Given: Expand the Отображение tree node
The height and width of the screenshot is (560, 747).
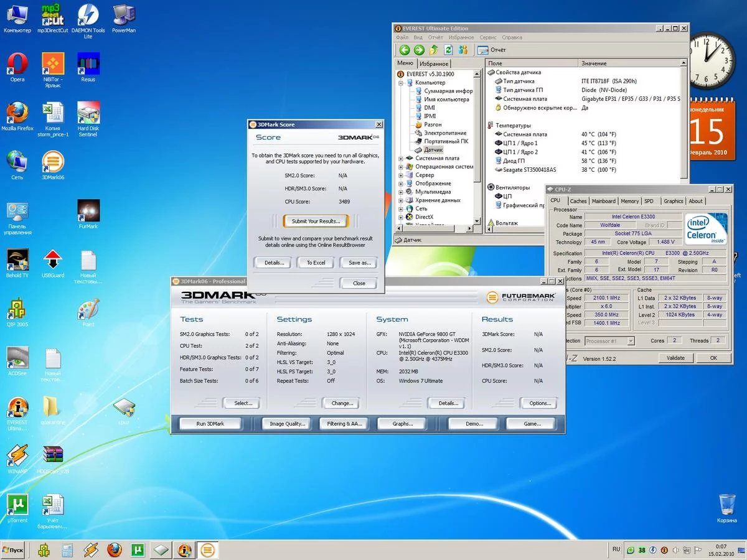Looking at the screenshot, I should pyautogui.click(x=401, y=184).
